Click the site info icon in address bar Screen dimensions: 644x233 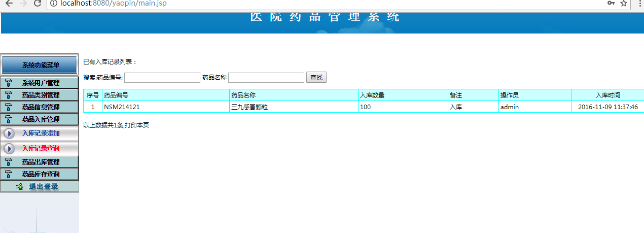pos(54,3)
